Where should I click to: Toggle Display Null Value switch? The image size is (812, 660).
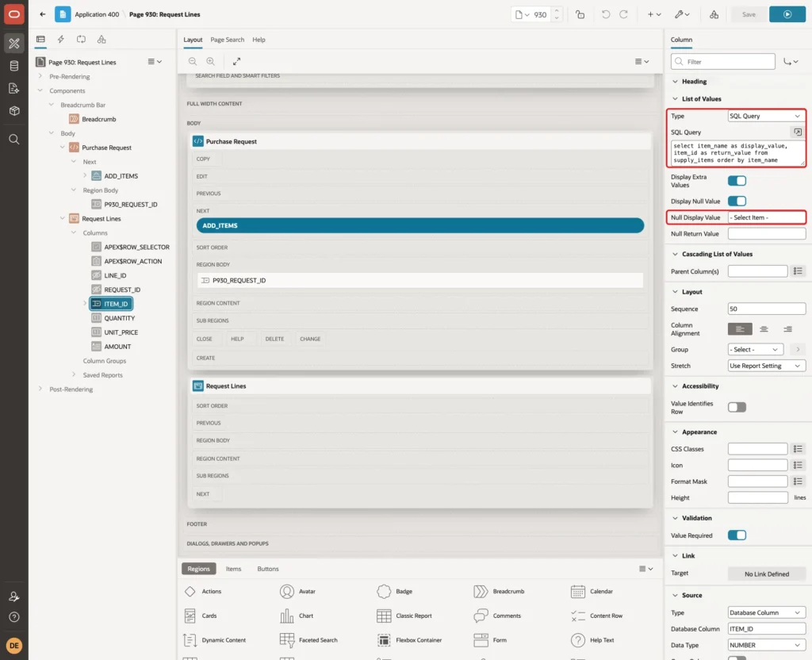pyautogui.click(x=737, y=201)
